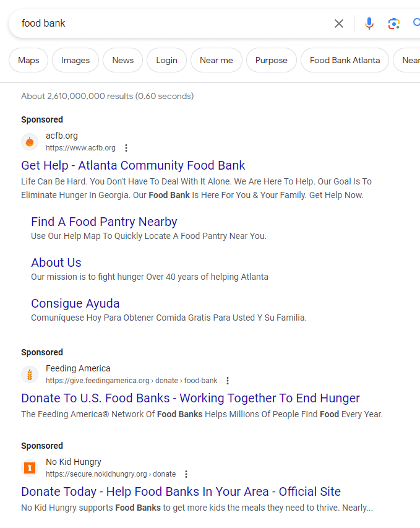The height and width of the screenshot is (528, 420).
Task: Click the No Kid Hungry orange favicon
Action: (30, 468)
